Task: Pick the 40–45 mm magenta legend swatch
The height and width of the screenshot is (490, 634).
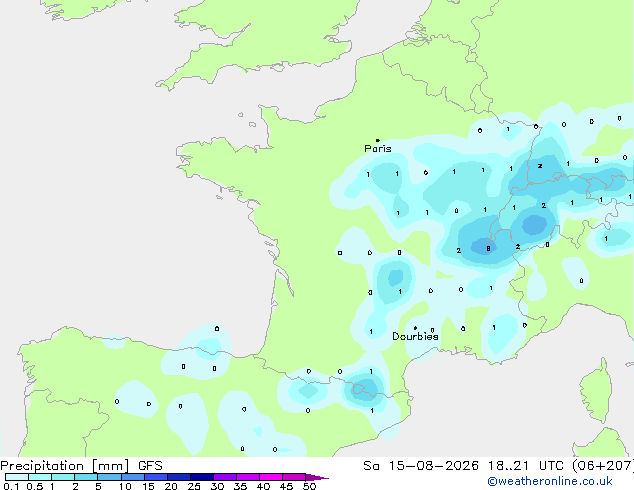Action: point(271,477)
